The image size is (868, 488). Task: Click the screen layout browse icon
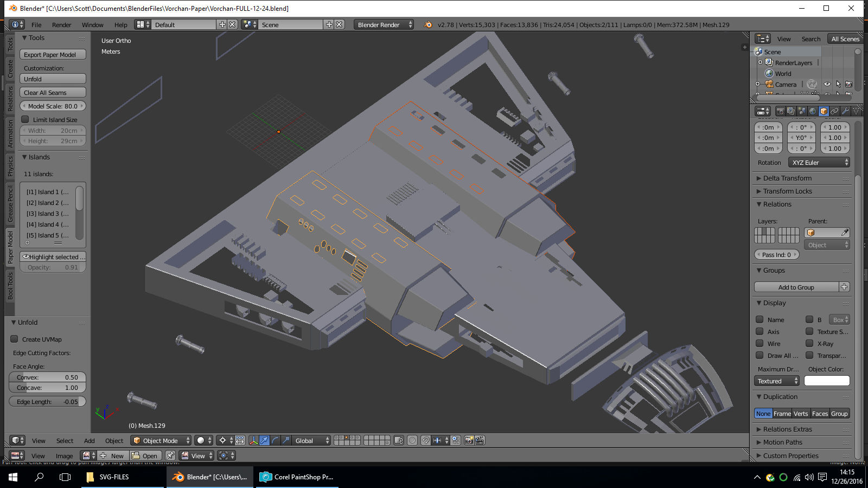pyautogui.click(x=143, y=24)
